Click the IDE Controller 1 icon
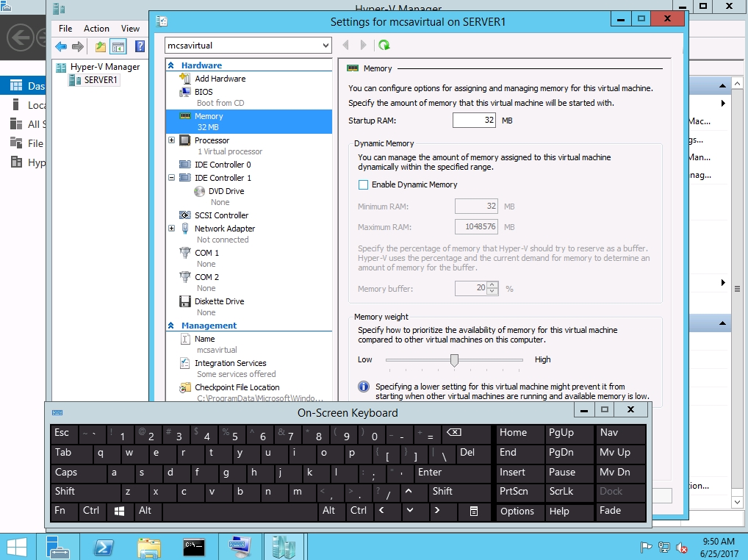 click(184, 177)
